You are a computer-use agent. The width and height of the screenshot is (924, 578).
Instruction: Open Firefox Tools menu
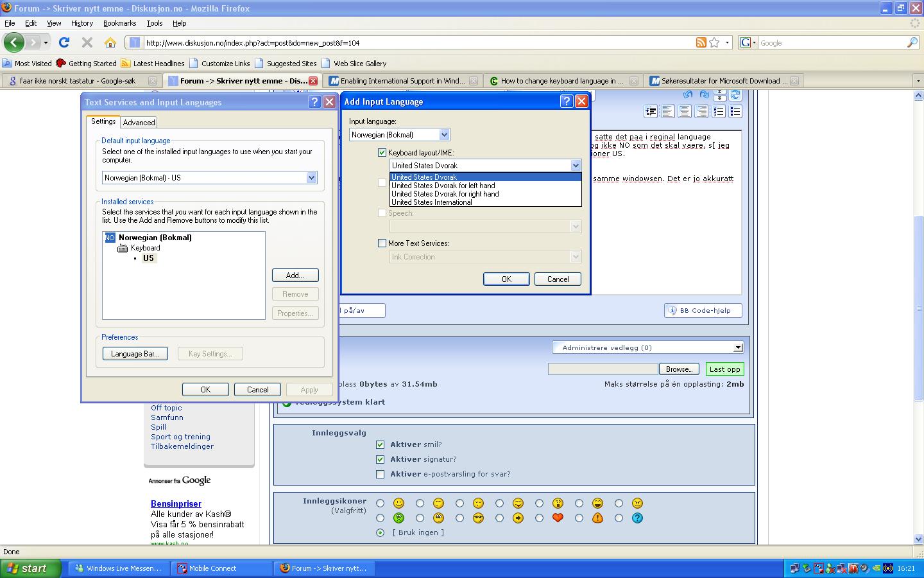[155, 23]
